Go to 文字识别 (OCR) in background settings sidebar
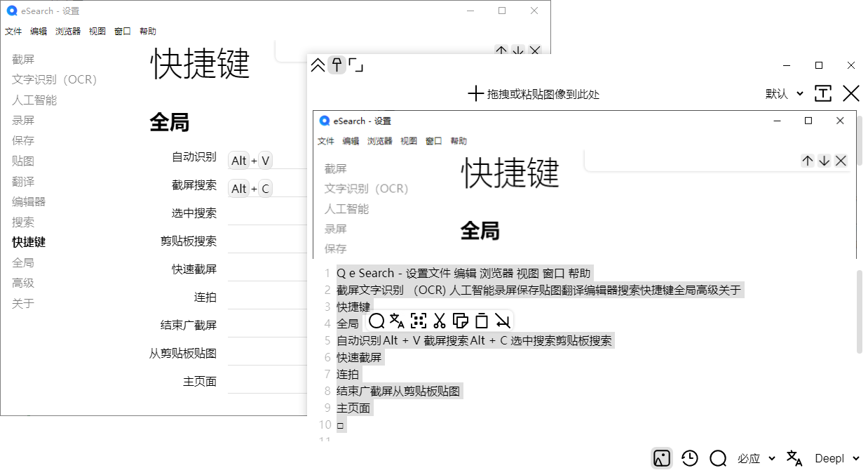The image size is (868, 475). (x=54, y=80)
